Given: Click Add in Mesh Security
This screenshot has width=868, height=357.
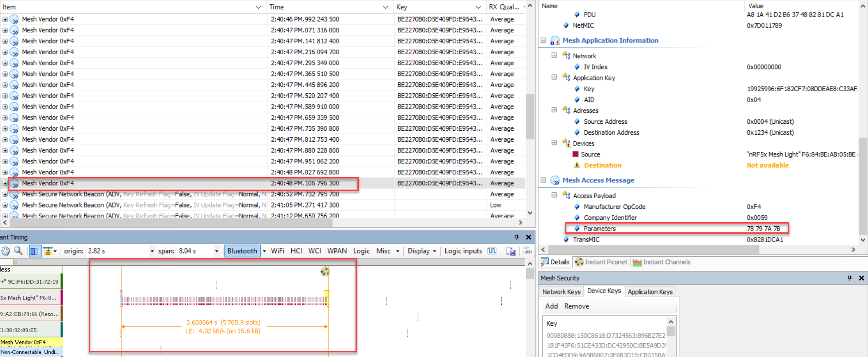Looking at the screenshot, I should (x=551, y=306).
